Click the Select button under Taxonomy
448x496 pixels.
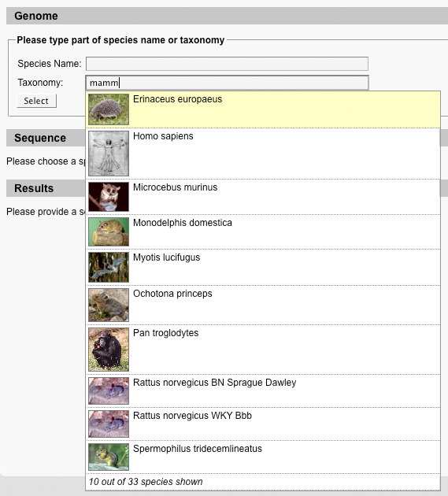37,101
